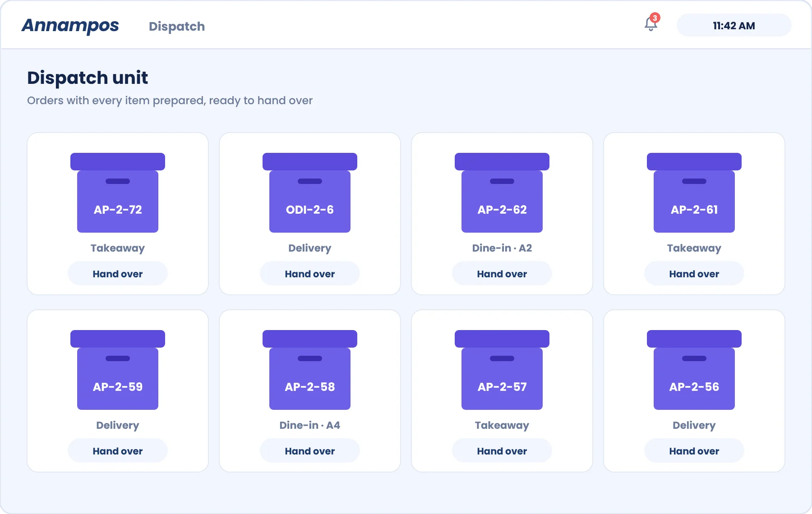This screenshot has width=812, height=514.
Task: Hand over takeaway order AP-2-61
Action: 694,274
